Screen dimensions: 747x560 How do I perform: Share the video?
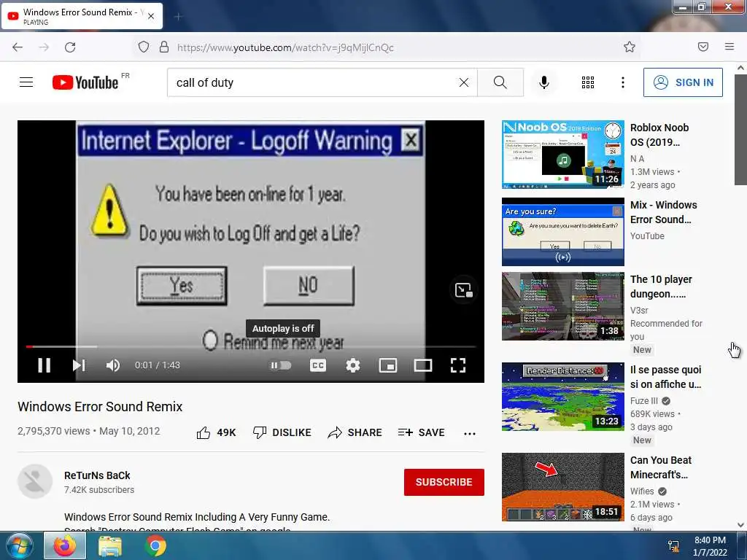click(355, 432)
